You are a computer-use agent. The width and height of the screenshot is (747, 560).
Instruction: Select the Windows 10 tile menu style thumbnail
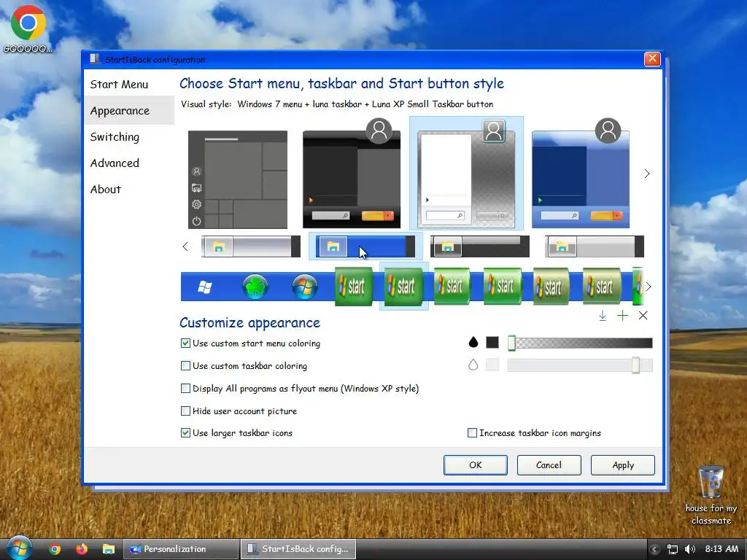[x=238, y=179]
